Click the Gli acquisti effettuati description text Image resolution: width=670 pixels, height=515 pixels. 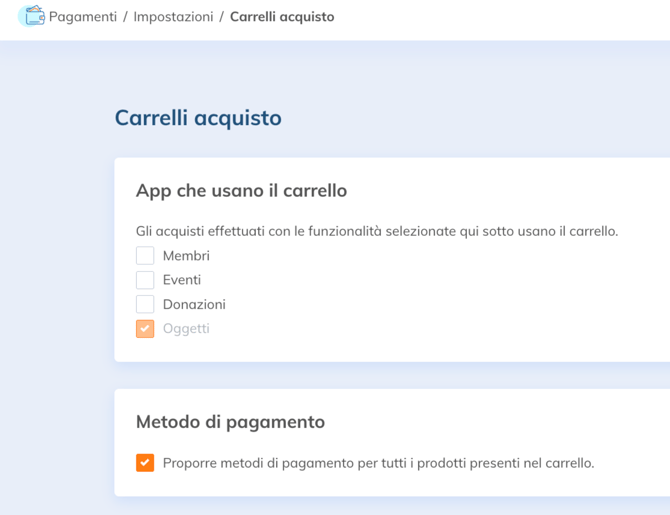tap(377, 231)
